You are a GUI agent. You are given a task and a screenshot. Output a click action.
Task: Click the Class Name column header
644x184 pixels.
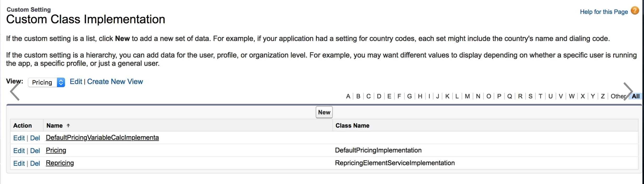tap(352, 125)
